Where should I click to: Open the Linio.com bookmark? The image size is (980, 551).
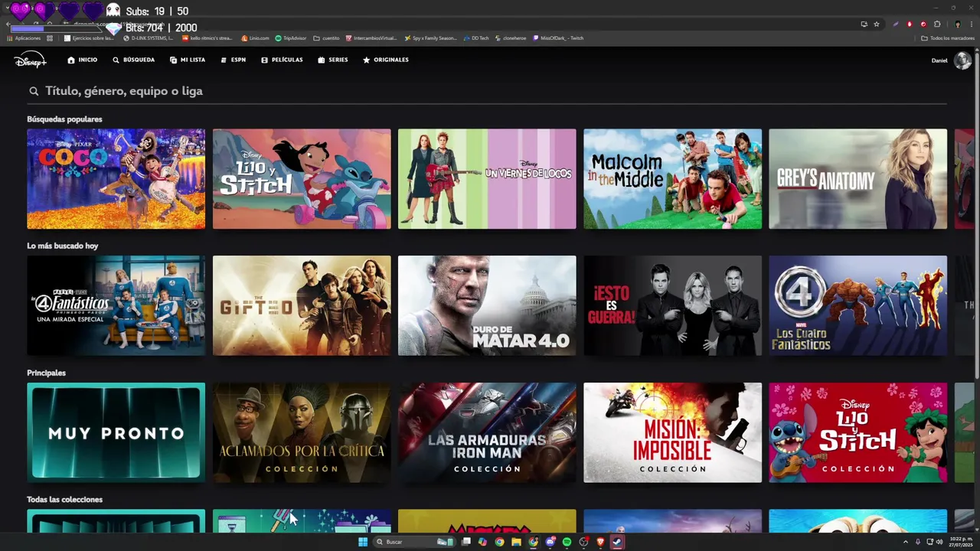(255, 38)
